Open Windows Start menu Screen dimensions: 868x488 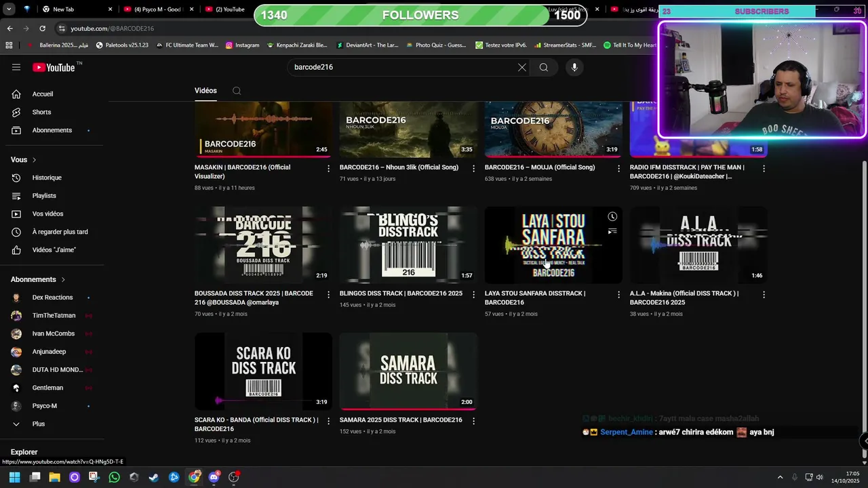[x=14, y=477]
